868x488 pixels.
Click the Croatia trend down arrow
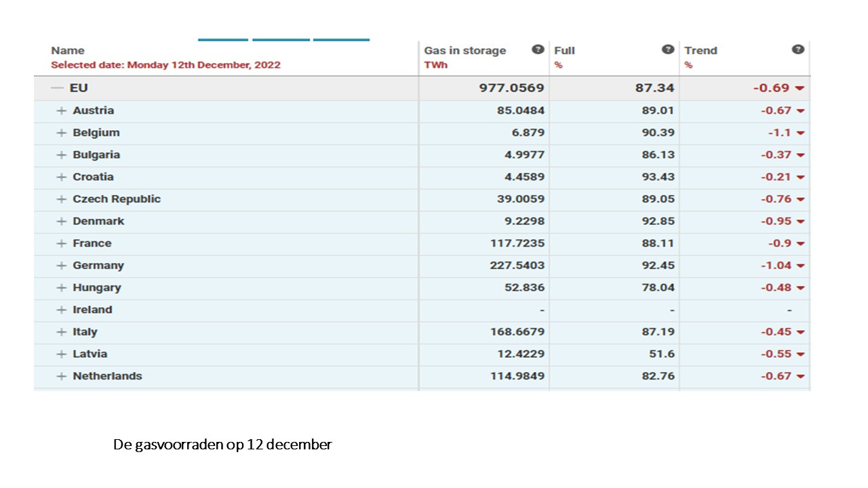coord(800,178)
